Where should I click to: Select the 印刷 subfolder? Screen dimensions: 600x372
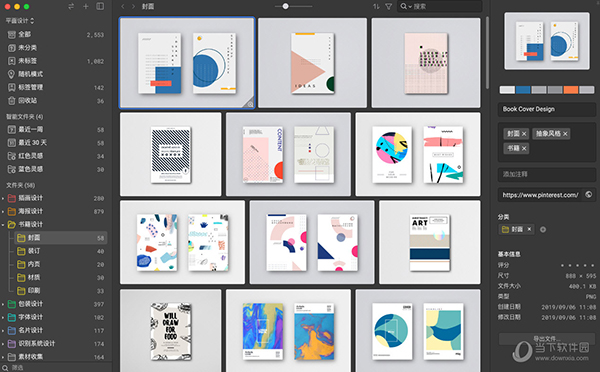click(60, 291)
